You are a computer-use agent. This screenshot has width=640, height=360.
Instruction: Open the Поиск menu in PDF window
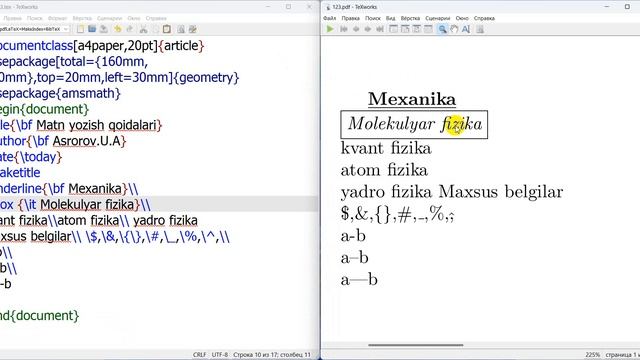(x=373, y=18)
